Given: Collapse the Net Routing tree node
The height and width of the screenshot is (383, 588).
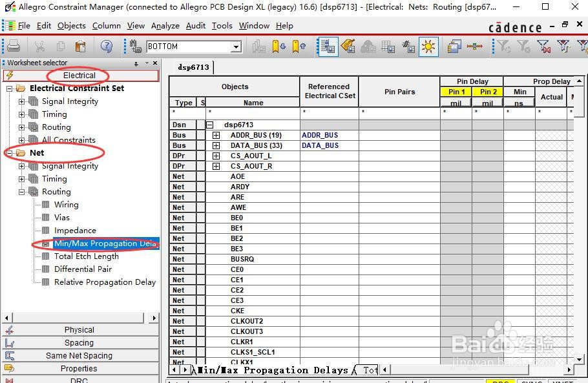Looking at the screenshot, I should [x=22, y=192].
